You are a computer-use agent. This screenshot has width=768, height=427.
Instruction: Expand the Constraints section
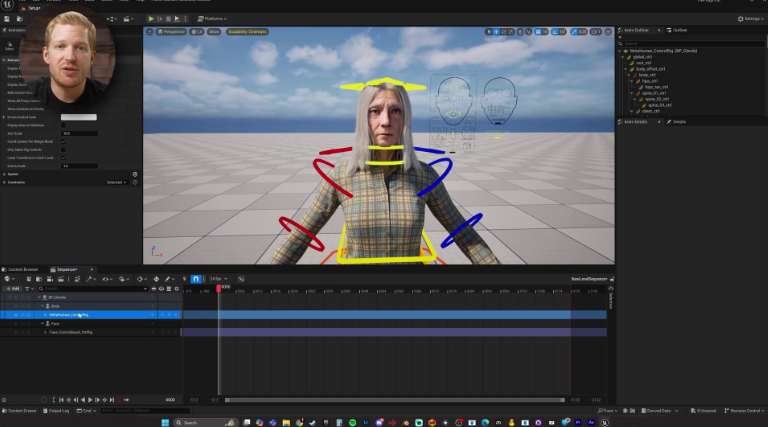click(4, 182)
